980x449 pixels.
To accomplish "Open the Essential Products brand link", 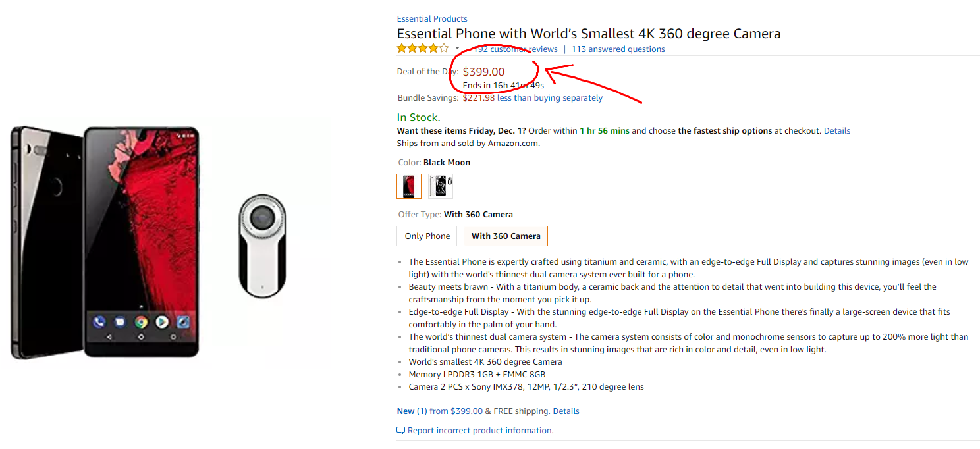I will coord(432,18).
